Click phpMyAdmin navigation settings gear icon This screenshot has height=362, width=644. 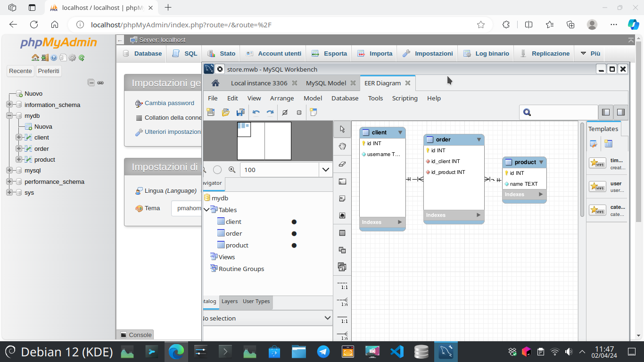tap(72, 58)
